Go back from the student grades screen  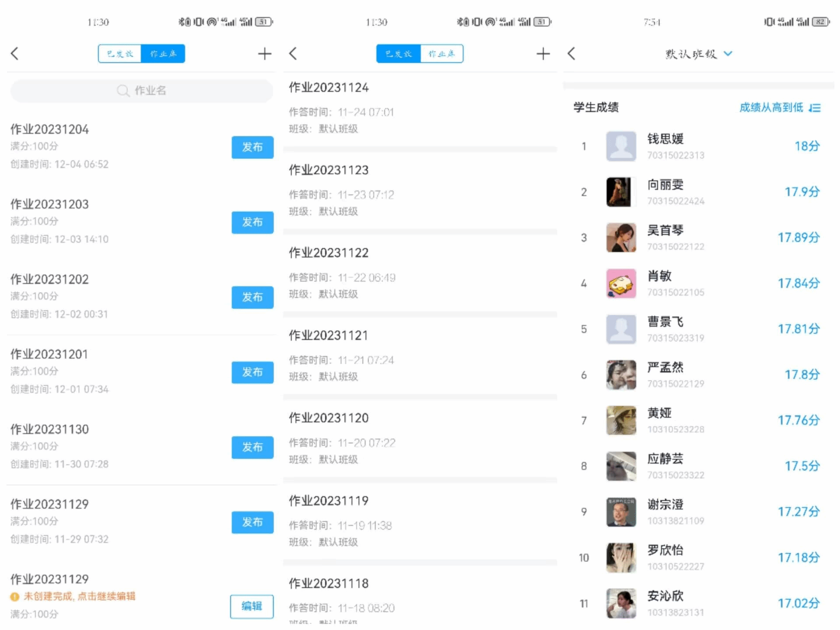tap(571, 54)
